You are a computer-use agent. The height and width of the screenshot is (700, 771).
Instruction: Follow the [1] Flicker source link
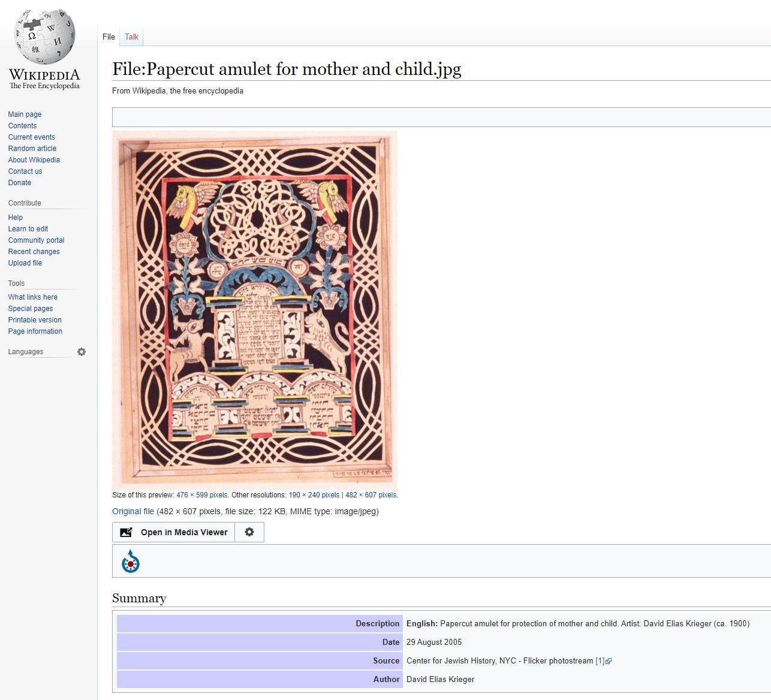pyautogui.click(x=600, y=661)
